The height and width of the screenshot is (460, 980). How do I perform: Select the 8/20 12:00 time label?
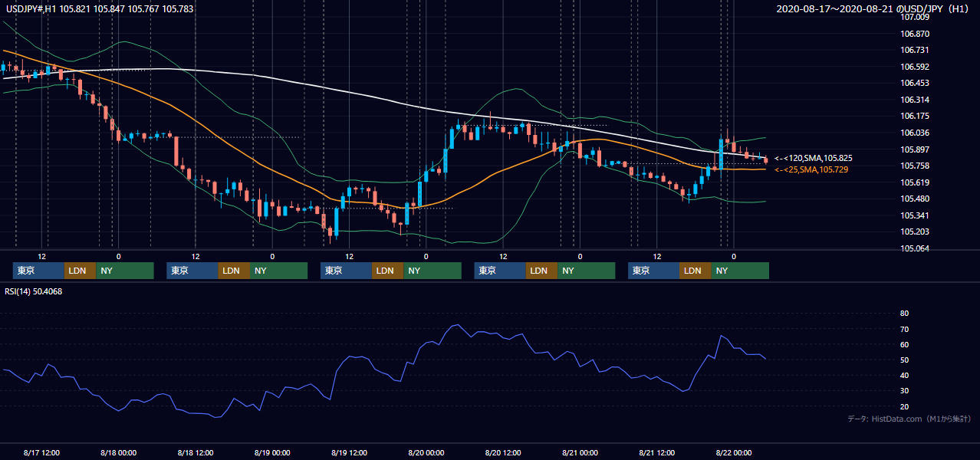pos(503,453)
